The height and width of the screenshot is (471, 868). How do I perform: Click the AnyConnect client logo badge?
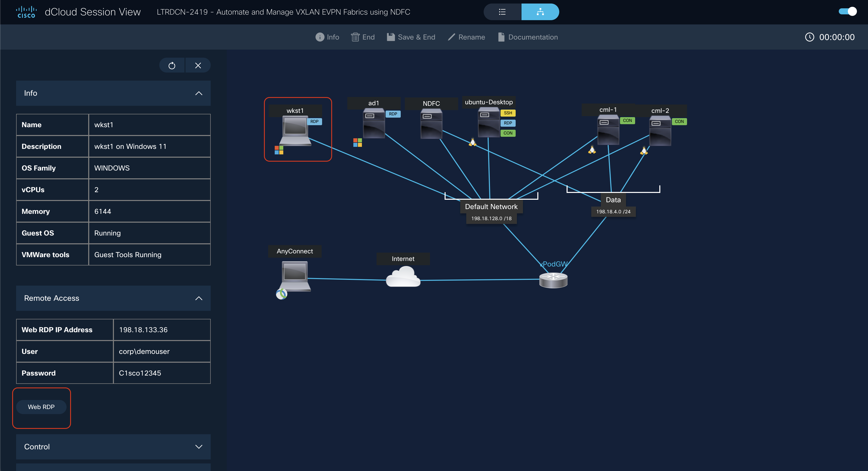click(282, 294)
